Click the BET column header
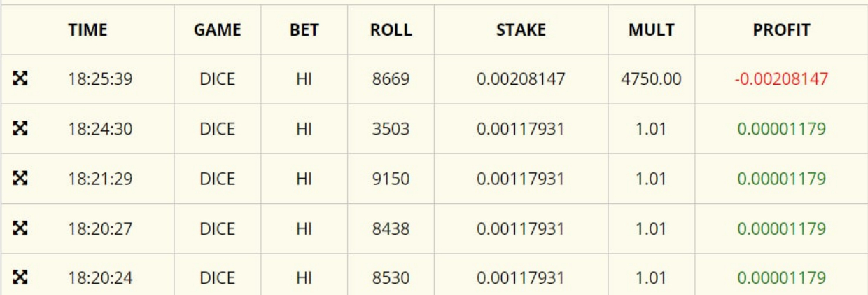This screenshot has width=868, height=295. click(304, 30)
